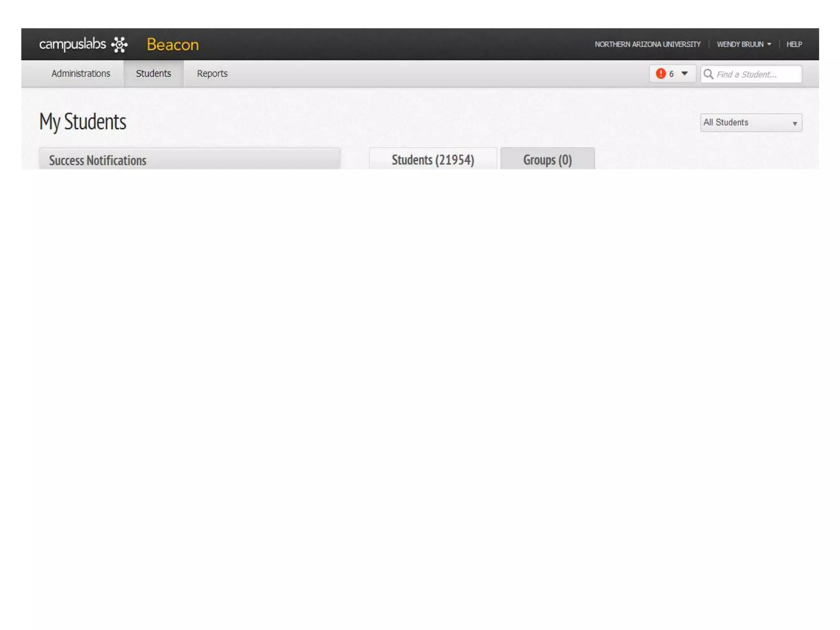Image resolution: width=840 pixels, height=630 pixels.
Task: Switch to the Students (21954) tab
Action: (433, 160)
